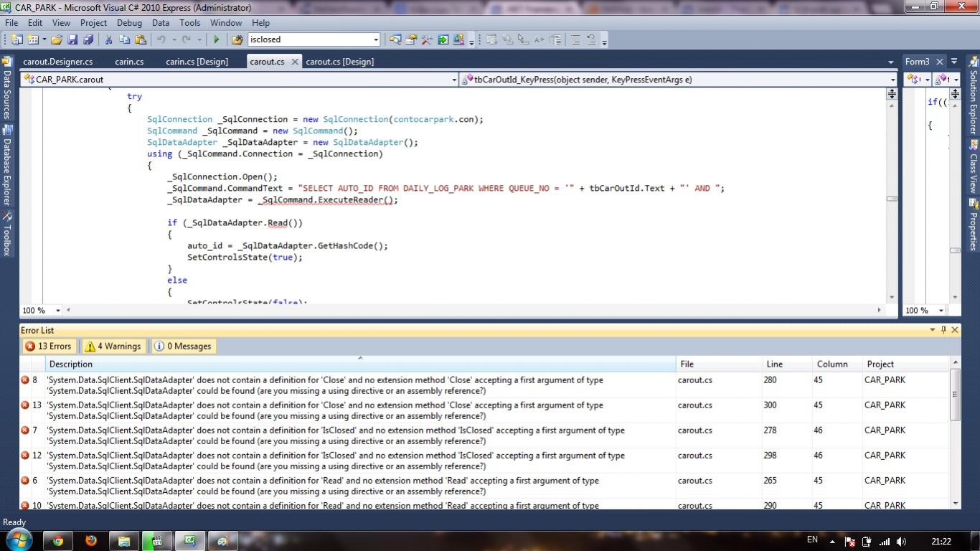This screenshot has width=980, height=551.
Task: Open the Add New Item dropdown arrow
Action: 44,39
